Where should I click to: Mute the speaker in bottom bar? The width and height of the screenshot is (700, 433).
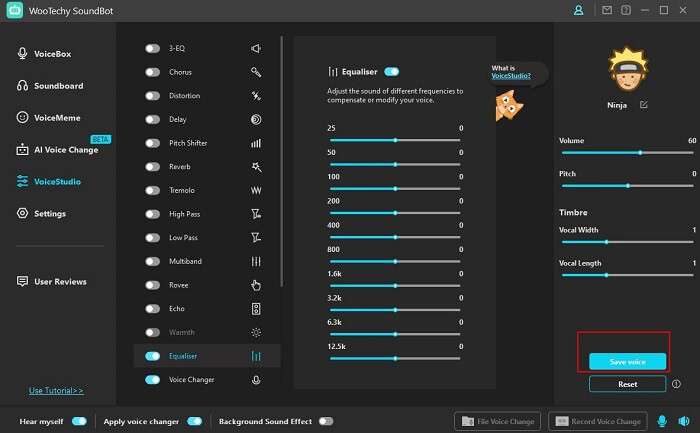tap(683, 421)
